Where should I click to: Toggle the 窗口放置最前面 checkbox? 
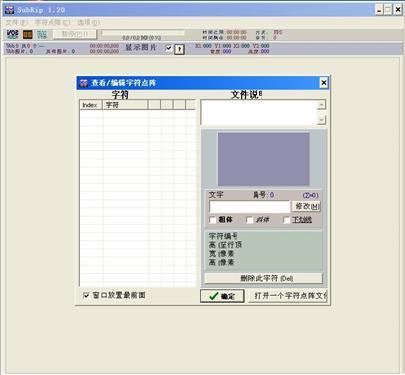[86, 295]
